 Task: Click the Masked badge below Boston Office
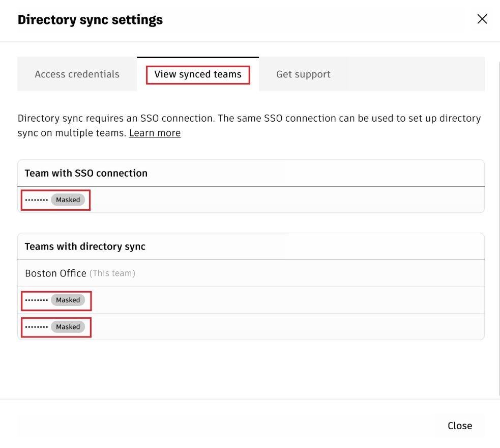(x=68, y=300)
